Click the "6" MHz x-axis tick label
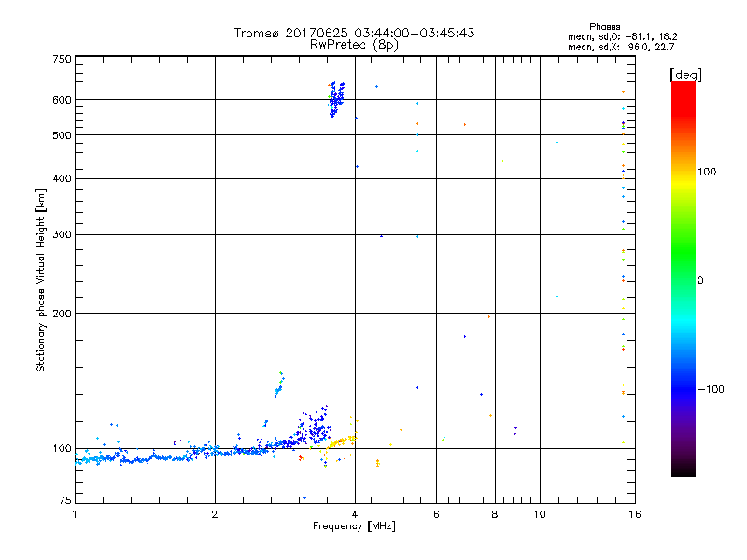The width and height of the screenshot is (747, 560). coord(436,514)
